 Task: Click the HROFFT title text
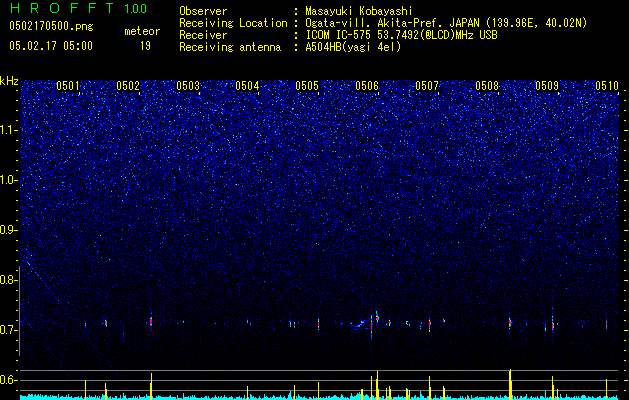62,8
